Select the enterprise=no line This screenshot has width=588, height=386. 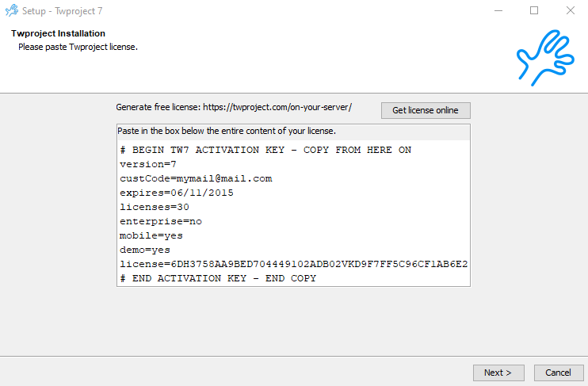[x=161, y=221]
